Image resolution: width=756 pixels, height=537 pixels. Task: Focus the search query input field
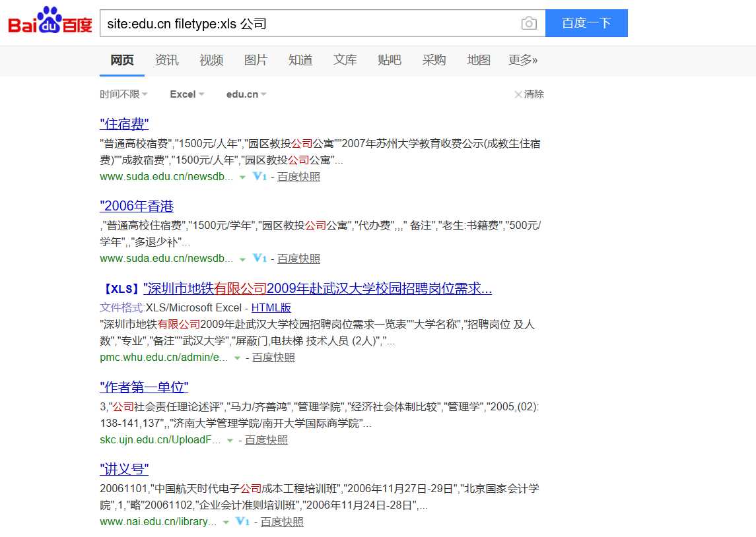(308, 23)
